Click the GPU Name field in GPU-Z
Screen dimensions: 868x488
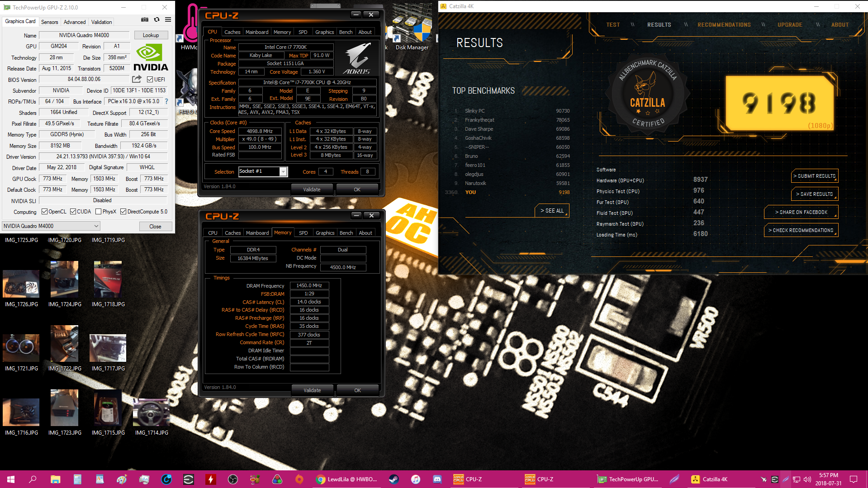84,35
